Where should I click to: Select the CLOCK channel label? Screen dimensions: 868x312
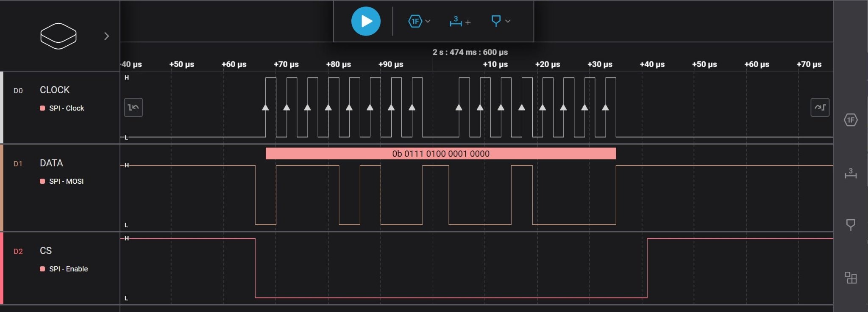55,90
